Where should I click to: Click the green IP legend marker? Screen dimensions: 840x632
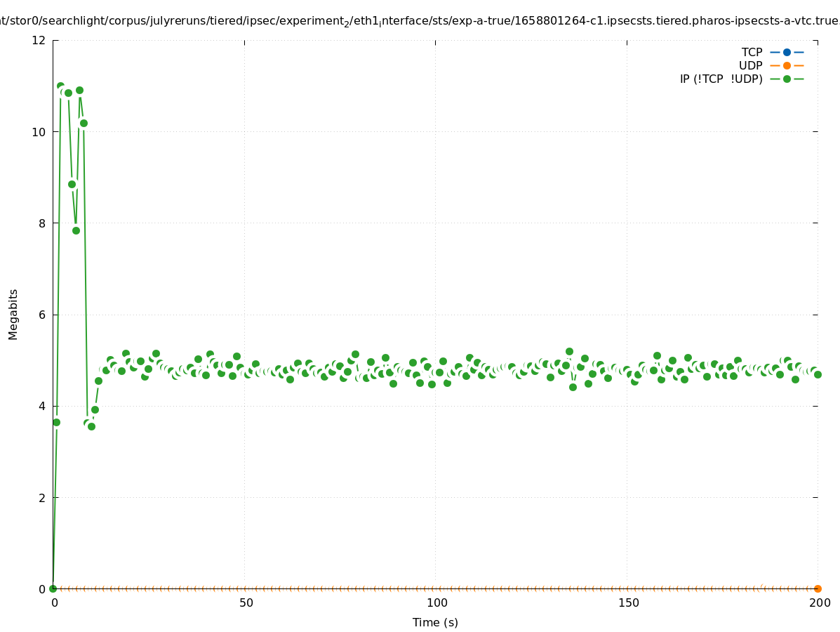[787, 79]
